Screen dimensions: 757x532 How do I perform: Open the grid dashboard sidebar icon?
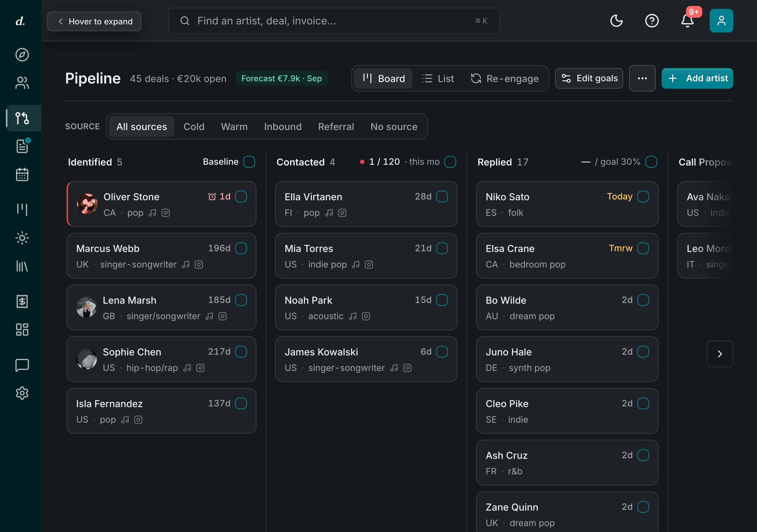[x=22, y=330]
